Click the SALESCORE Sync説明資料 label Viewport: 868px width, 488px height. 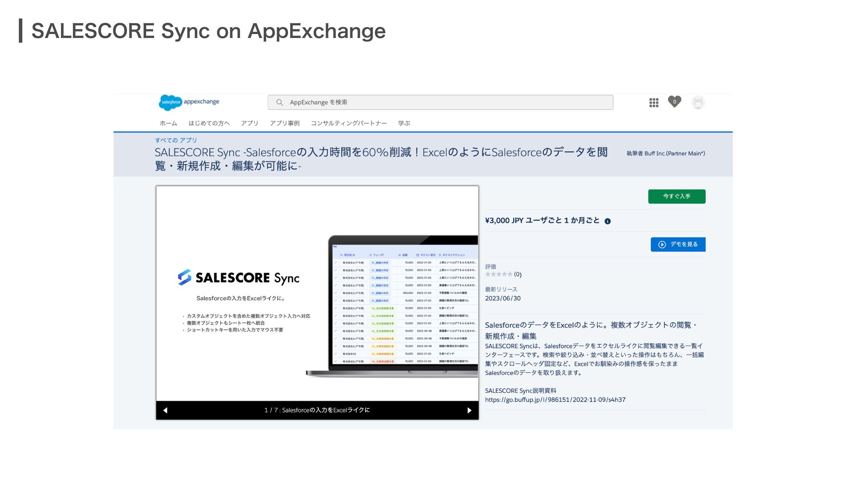(x=520, y=391)
